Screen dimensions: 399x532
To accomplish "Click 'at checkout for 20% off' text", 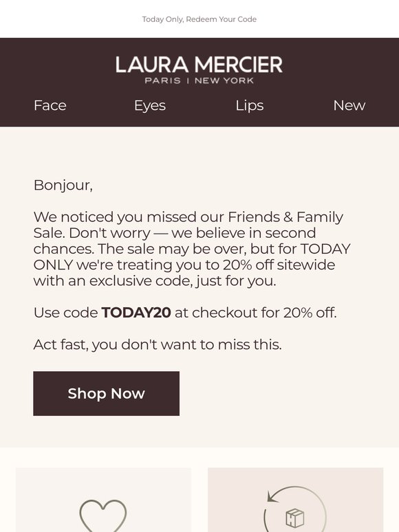I will coord(256,313).
